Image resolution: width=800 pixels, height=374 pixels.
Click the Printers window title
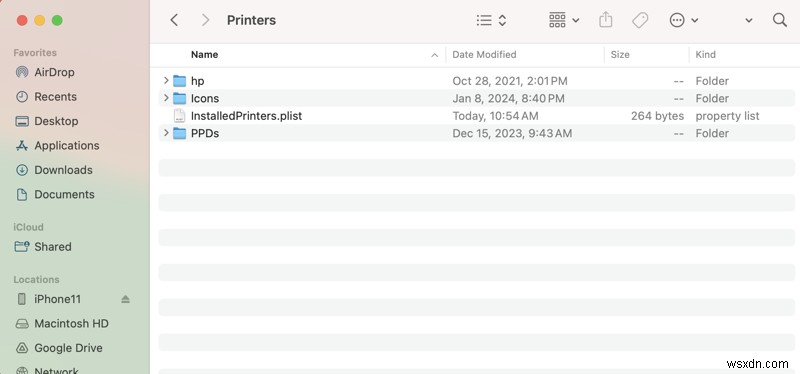tap(251, 20)
